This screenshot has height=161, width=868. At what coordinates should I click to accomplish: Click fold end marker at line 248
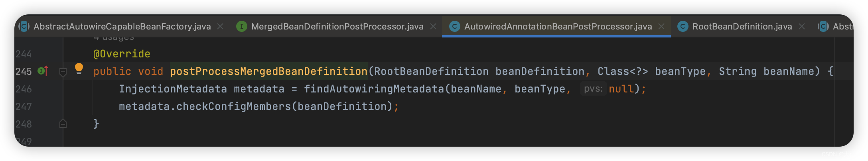pyautogui.click(x=63, y=124)
